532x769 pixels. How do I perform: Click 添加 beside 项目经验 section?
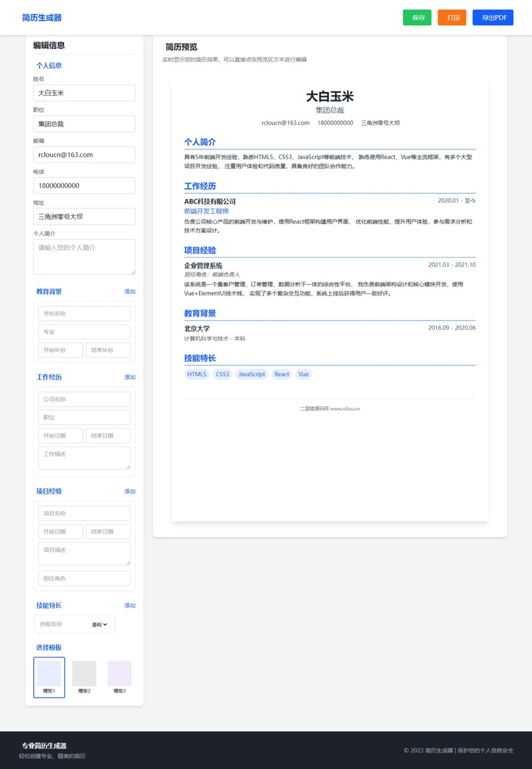[129, 492]
